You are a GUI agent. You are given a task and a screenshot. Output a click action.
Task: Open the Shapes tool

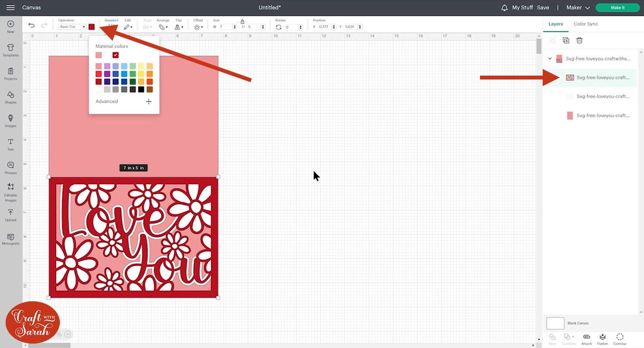pos(11,97)
